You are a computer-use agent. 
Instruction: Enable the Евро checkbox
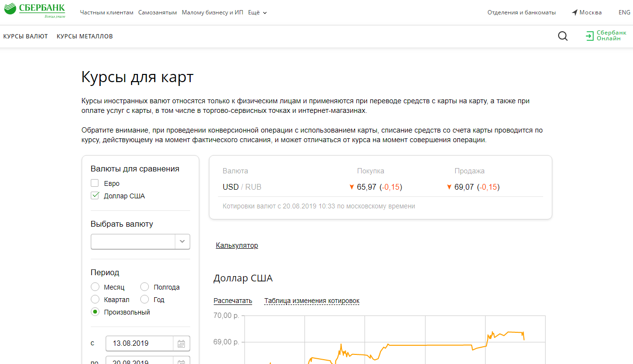95,183
